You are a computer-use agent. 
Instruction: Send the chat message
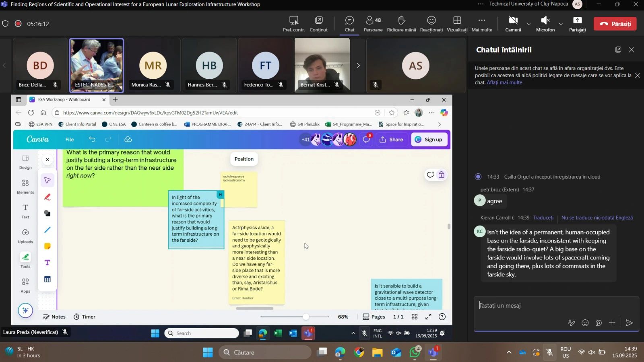[x=629, y=323]
